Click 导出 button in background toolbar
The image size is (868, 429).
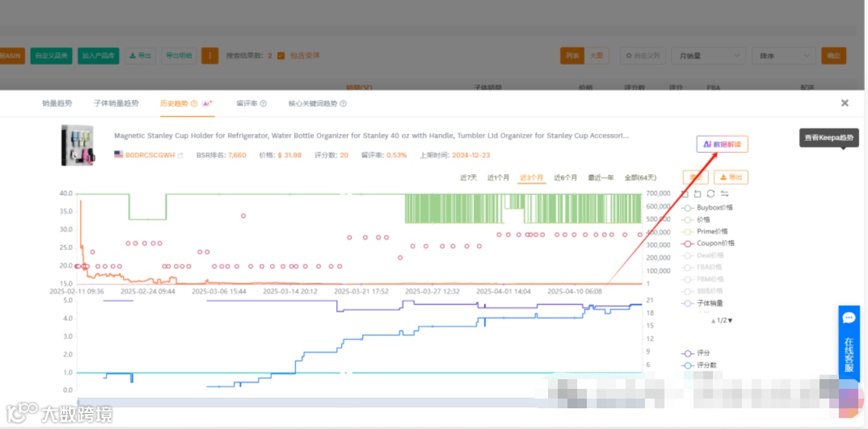pos(140,56)
